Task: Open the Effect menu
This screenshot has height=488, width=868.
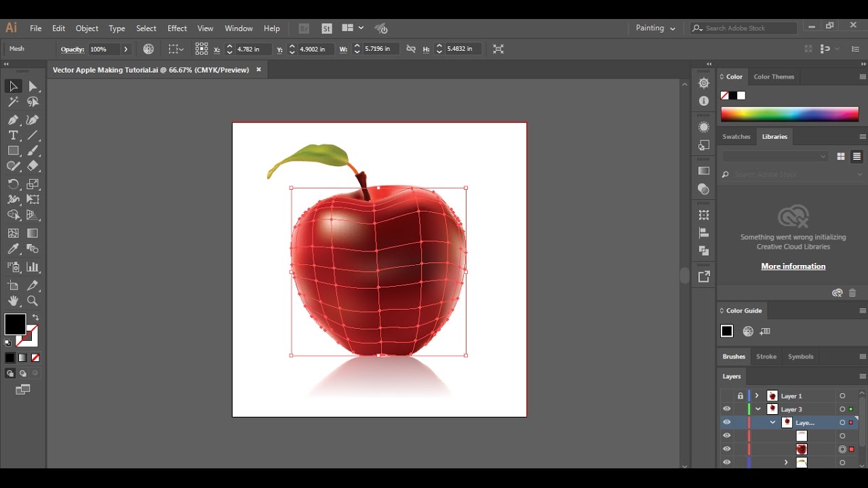Action: coord(177,28)
